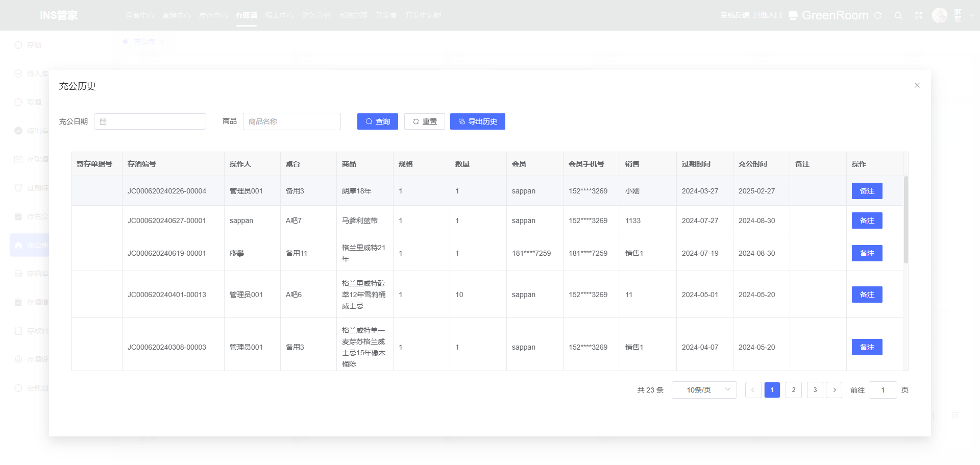Image resolution: width=980 pixels, height=465 pixels.
Task: Open the 10条/页 page size dropdown
Action: (704, 390)
